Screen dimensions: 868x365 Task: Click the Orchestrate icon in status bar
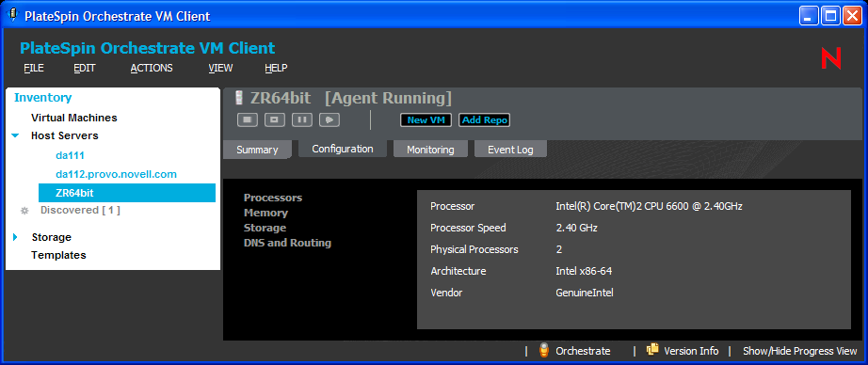tap(543, 351)
